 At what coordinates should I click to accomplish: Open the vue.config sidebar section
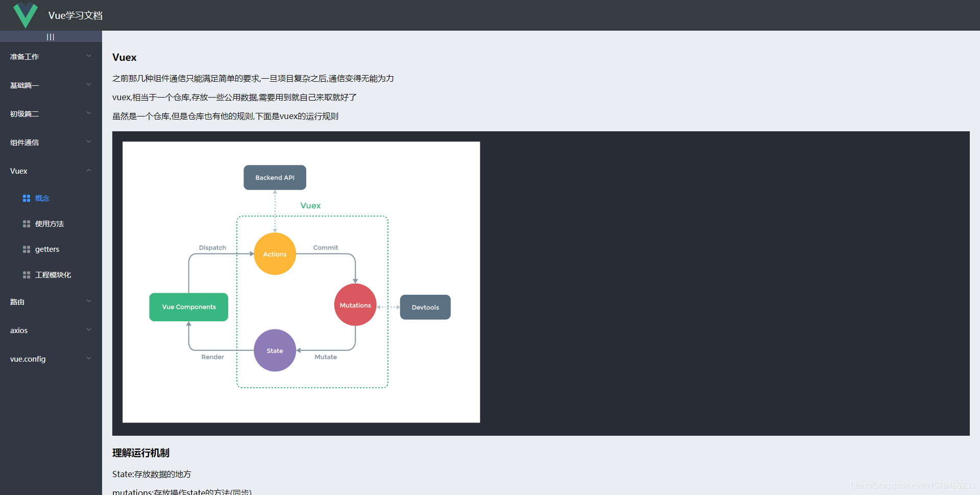(51, 359)
